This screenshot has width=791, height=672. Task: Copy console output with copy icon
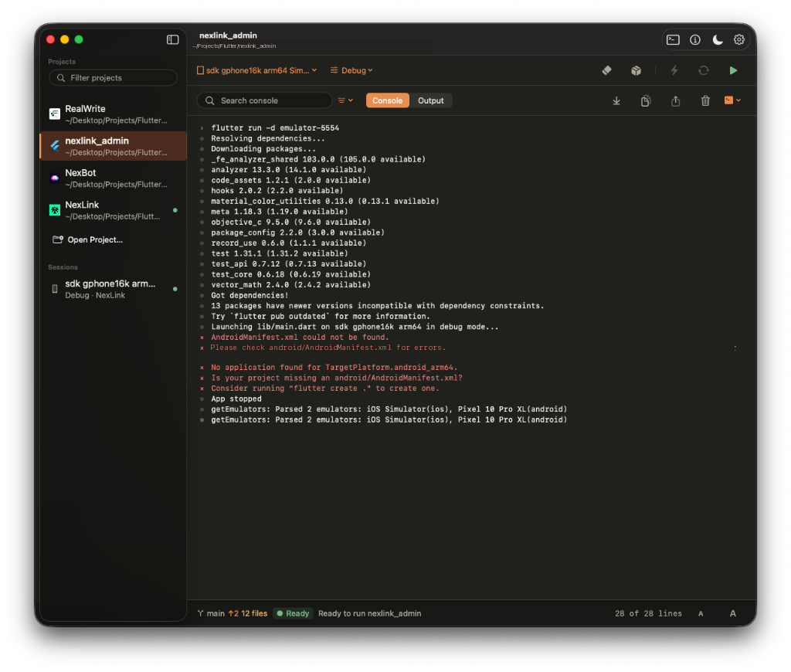click(x=646, y=101)
